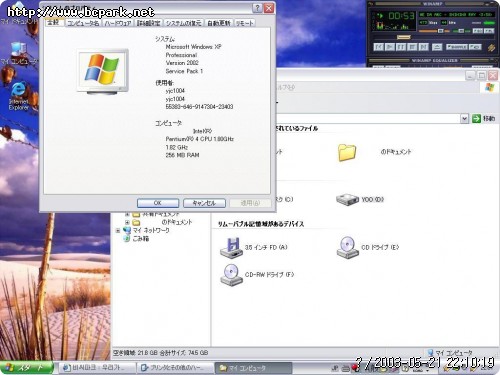Click OK in System Properties dialog
500x375 pixels.
click(158, 203)
